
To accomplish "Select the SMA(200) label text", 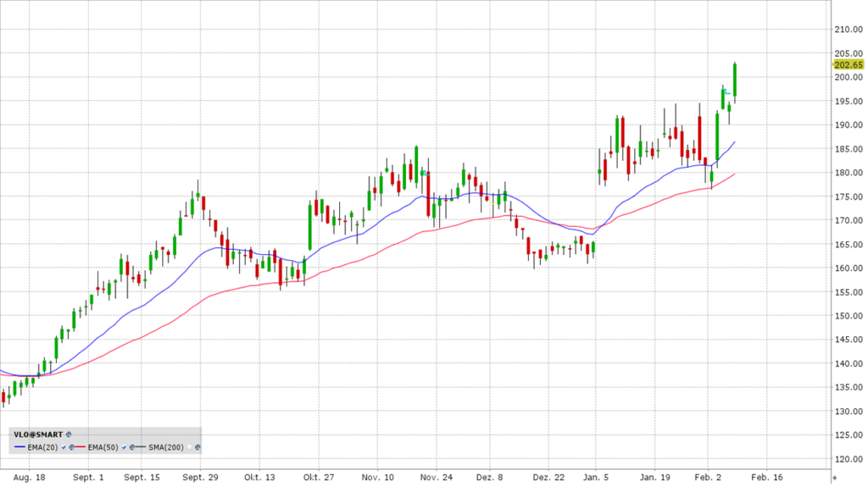I will pyautogui.click(x=166, y=447).
